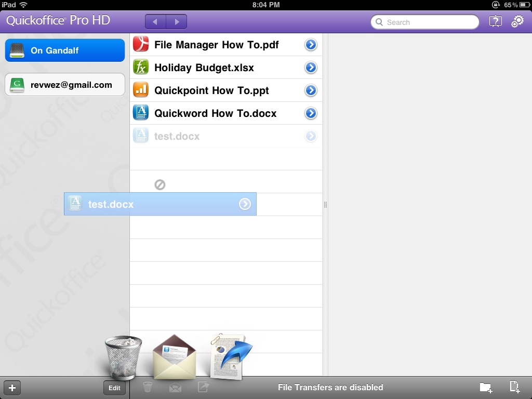The image size is (532, 399).
Task: Expand details arrow for Quickpoint How To.ppt
Action: (311, 90)
